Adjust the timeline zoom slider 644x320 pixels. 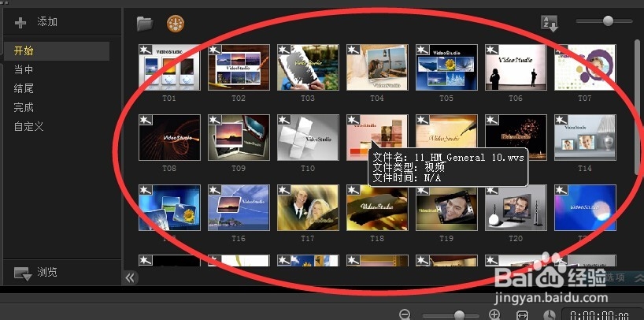click(450, 315)
